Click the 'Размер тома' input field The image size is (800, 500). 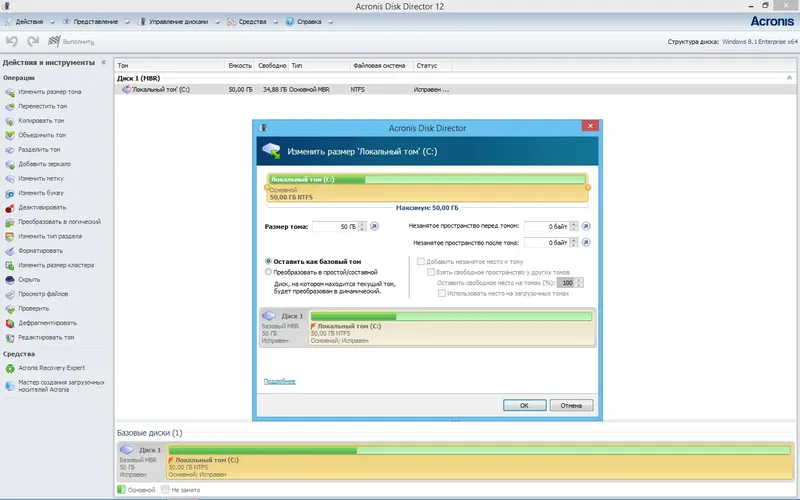[335, 227]
